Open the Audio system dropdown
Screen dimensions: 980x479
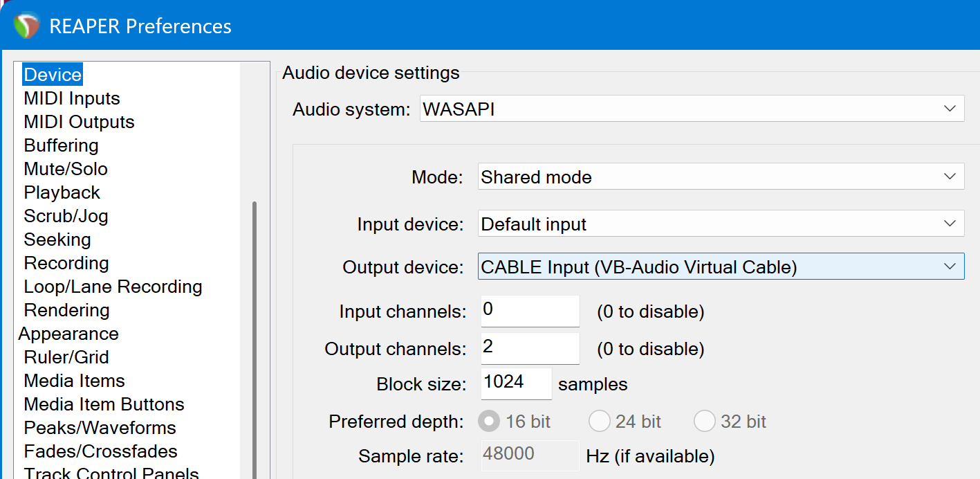pyautogui.click(x=692, y=109)
